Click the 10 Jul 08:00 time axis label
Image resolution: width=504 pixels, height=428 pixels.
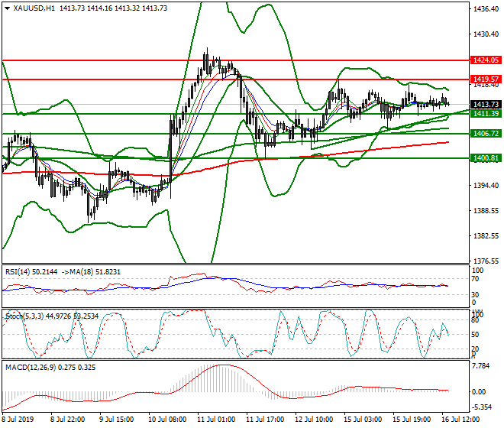pyautogui.click(x=167, y=420)
